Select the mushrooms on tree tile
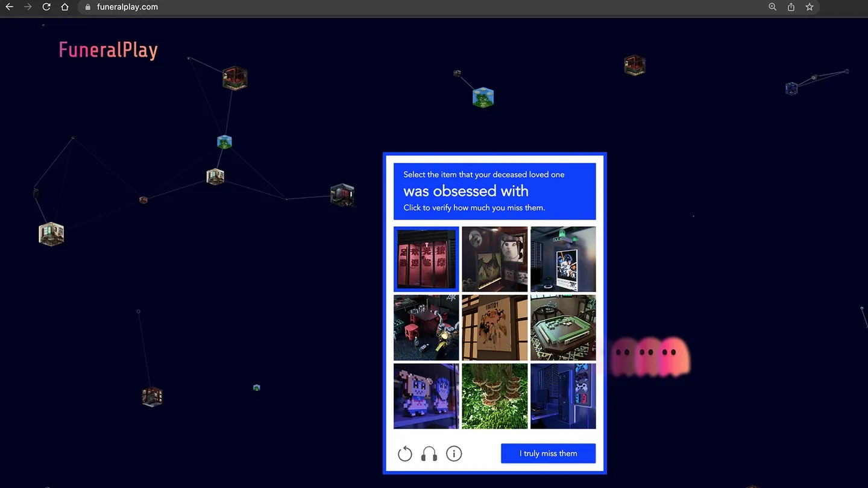Screen dimensions: 868x488 (x=495, y=396)
